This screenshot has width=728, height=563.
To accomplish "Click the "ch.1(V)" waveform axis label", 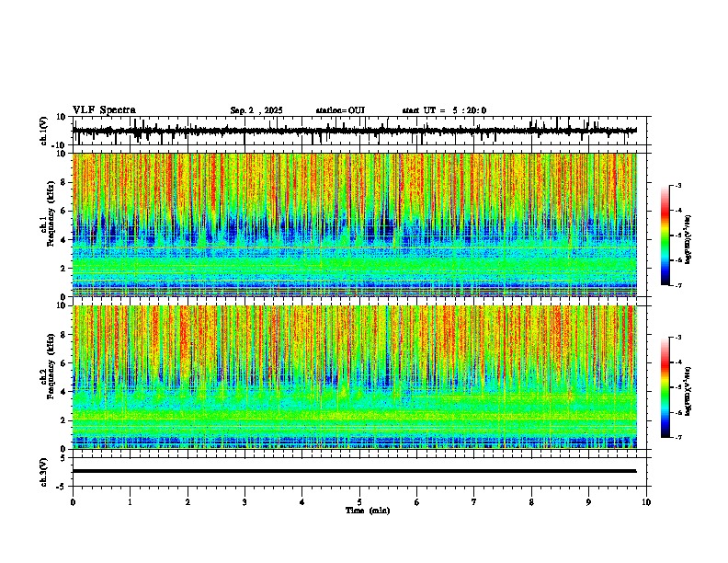I will (44, 131).
